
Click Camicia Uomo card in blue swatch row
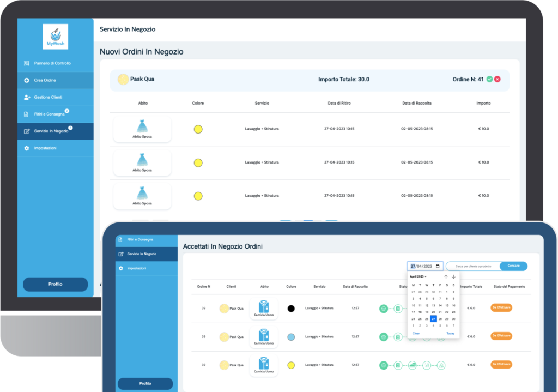(264, 337)
